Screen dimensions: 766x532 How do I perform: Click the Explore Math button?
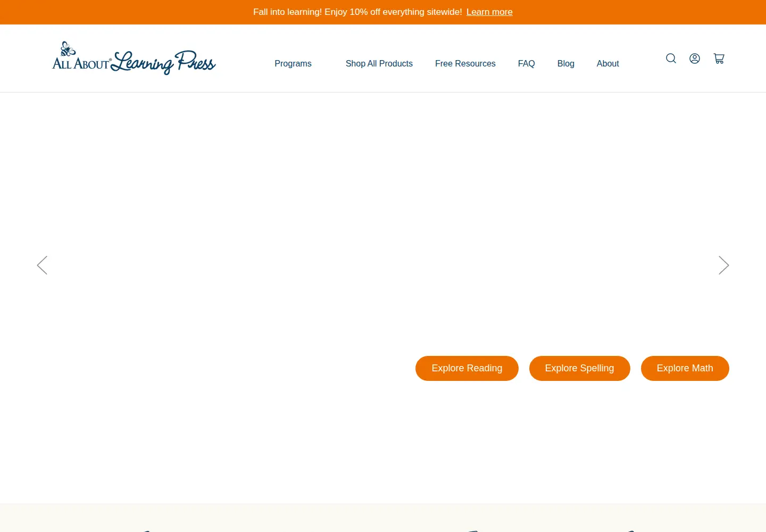click(x=685, y=368)
